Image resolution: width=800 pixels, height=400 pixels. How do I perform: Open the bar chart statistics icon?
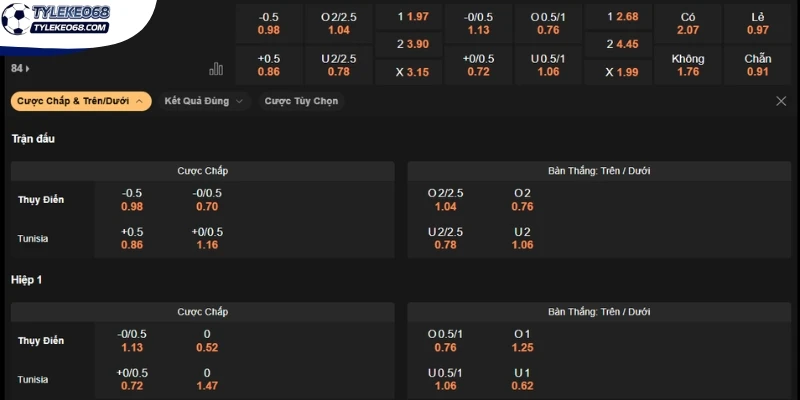[216, 69]
